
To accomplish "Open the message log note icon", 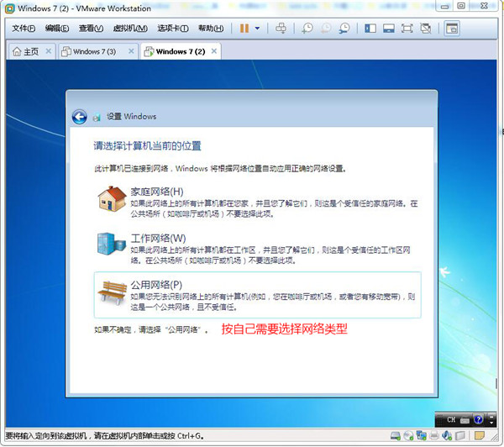I will (x=480, y=435).
